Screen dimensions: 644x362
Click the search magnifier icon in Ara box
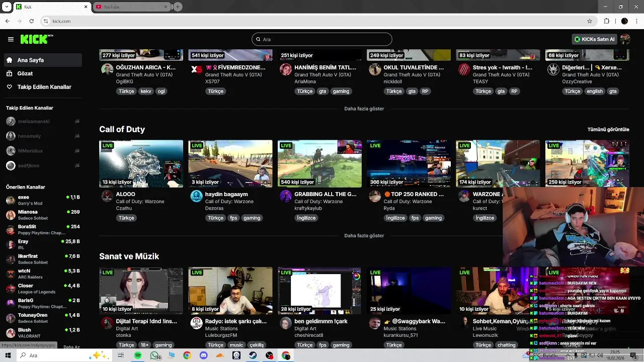click(258, 39)
